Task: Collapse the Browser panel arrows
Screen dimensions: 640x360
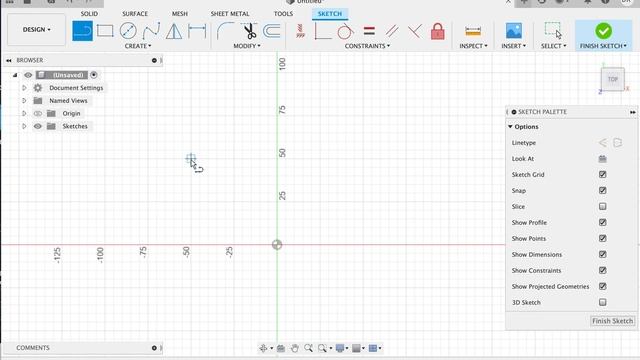Action: (x=9, y=60)
